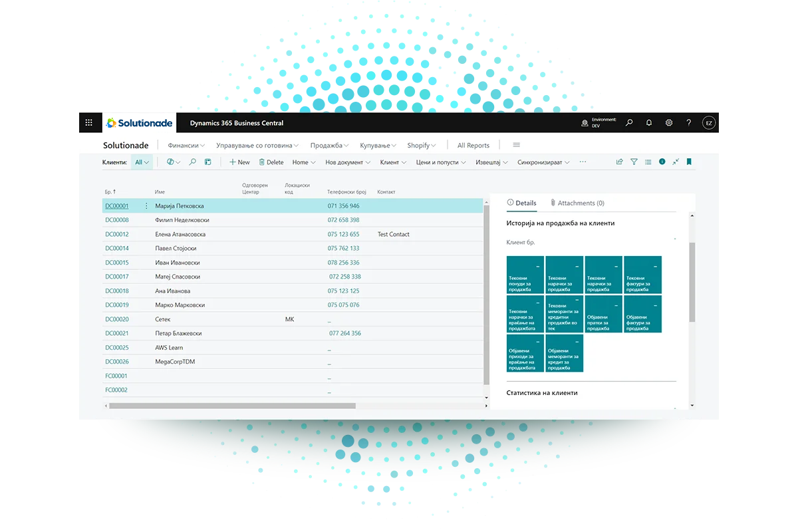Toggle the filter pane funnel icon
This screenshot has height=532, width=798.
(634, 162)
